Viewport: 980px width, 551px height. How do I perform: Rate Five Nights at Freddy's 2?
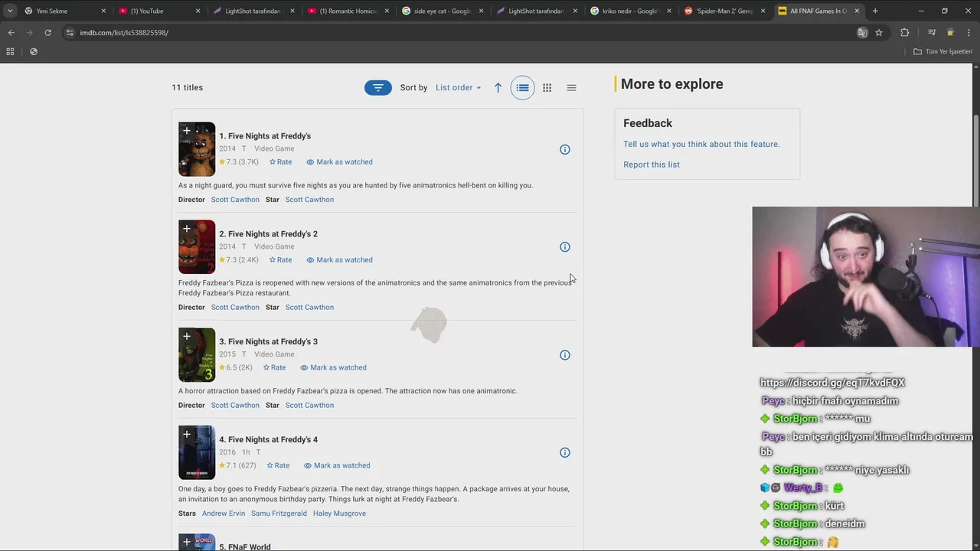point(281,260)
